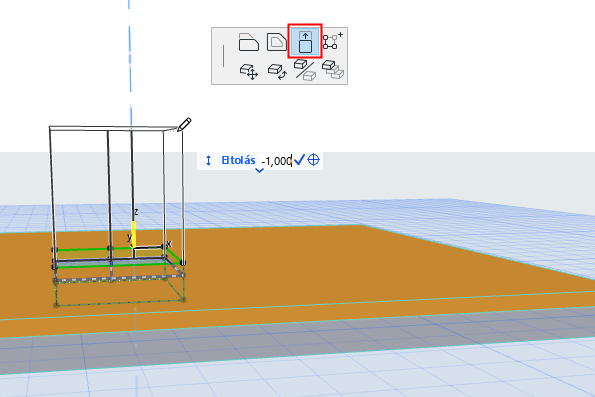Choose the Offset Edge pet palette icon
The height and width of the screenshot is (397, 595).
point(249,42)
